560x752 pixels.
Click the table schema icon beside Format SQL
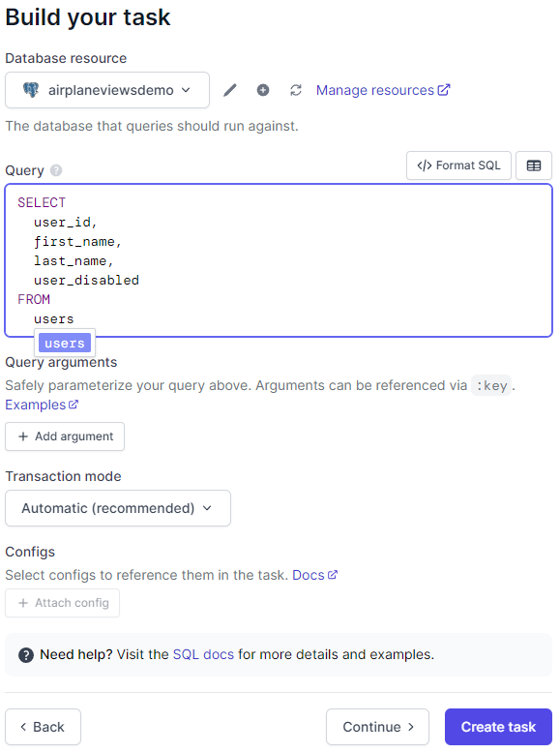pyautogui.click(x=534, y=165)
